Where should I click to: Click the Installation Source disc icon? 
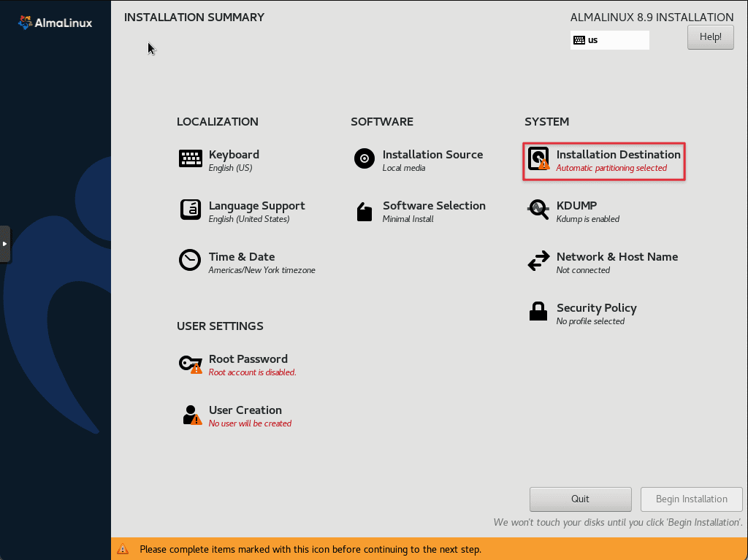tap(365, 158)
